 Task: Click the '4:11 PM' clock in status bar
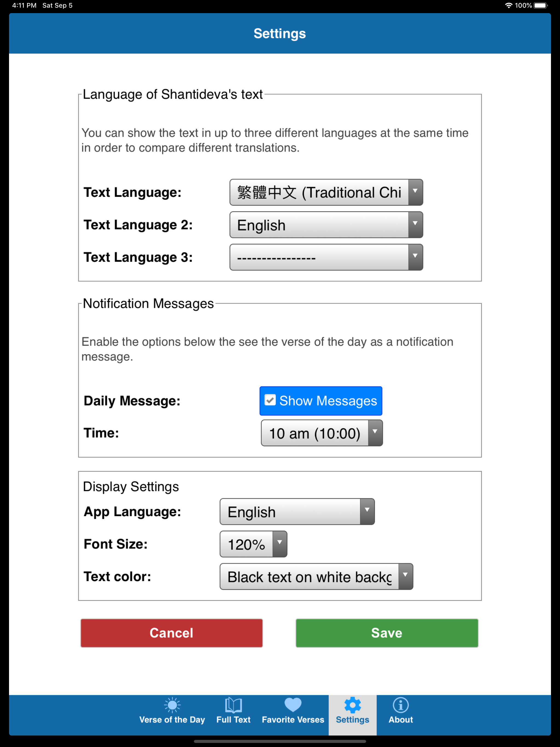click(24, 5)
